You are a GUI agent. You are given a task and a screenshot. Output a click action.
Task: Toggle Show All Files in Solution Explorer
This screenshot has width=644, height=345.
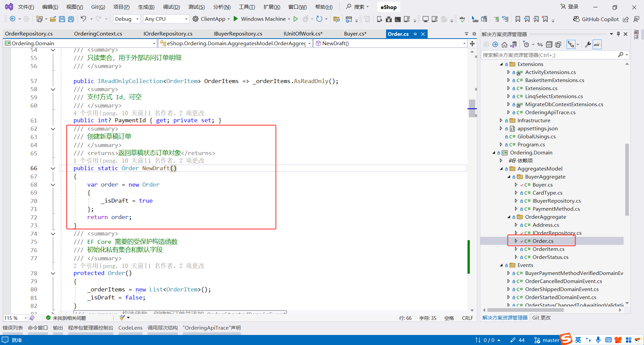(x=558, y=45)
